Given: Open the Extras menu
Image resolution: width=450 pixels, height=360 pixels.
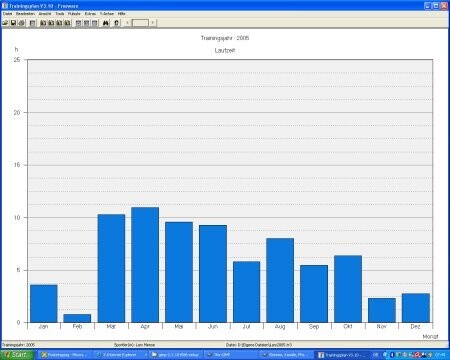Looking at the screenshot, I should coord(90,14).
